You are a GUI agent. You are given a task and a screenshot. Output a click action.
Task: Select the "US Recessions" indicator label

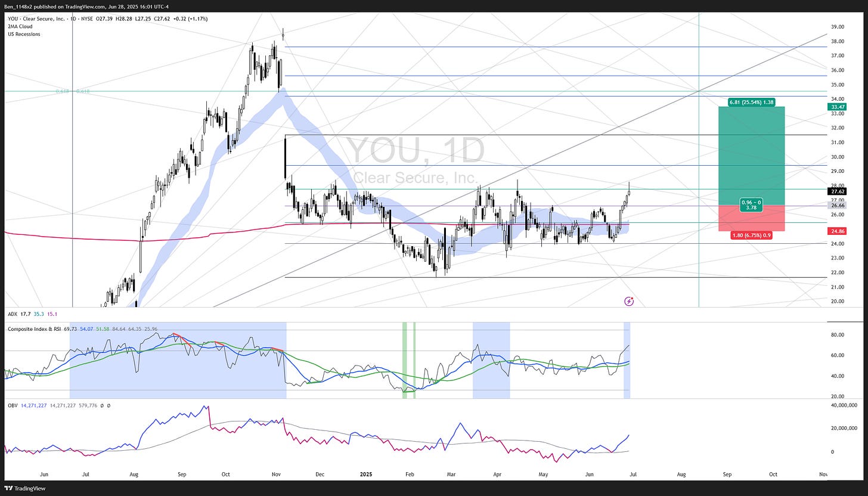click(24, 34)
